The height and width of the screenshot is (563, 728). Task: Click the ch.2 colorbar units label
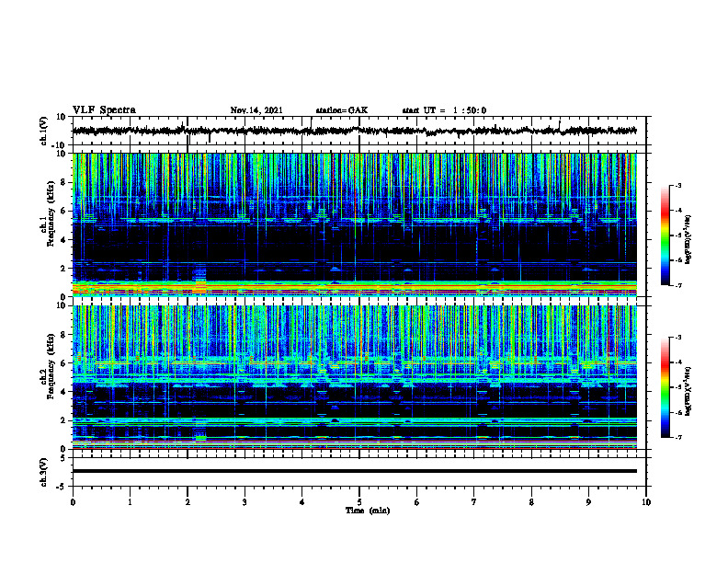click(688, 391)
